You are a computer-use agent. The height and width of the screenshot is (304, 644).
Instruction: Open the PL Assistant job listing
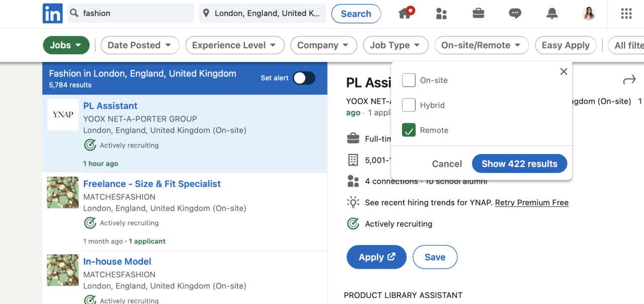pos(110,106)
